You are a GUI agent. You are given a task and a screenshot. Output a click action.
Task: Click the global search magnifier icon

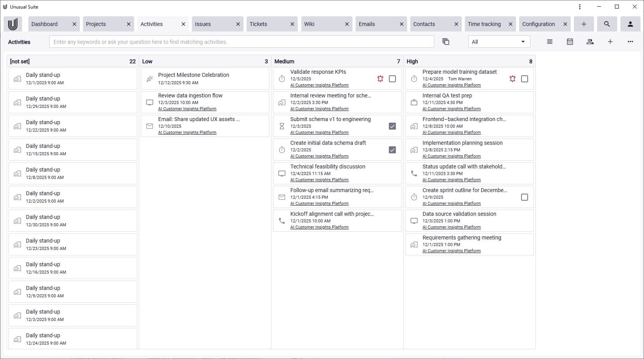[607, 24]
